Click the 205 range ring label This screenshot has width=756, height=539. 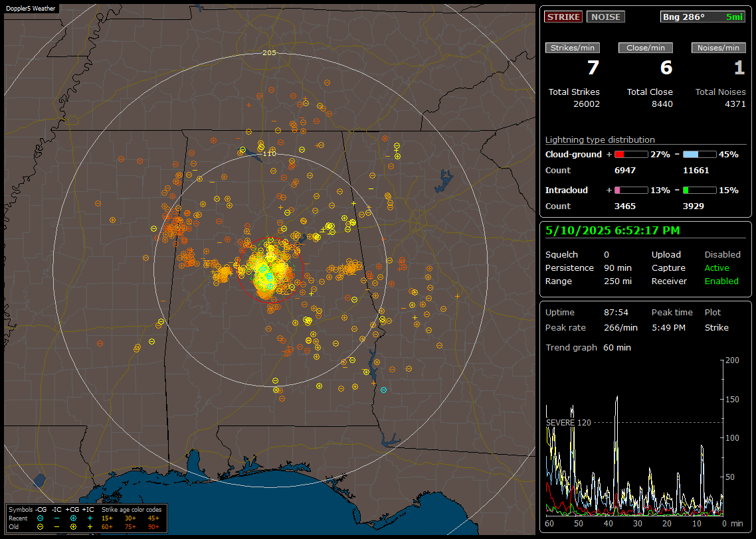269,53
